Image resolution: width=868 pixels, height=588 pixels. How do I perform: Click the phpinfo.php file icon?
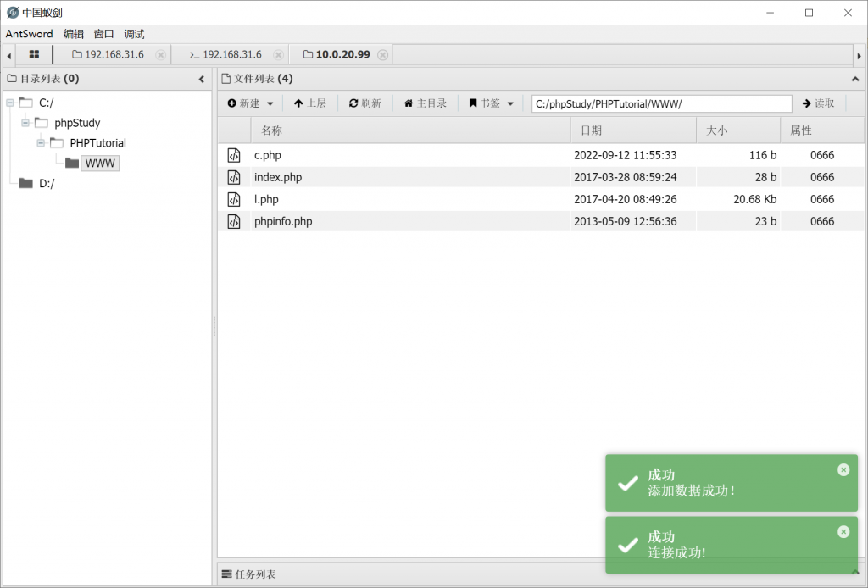(234, 221)
